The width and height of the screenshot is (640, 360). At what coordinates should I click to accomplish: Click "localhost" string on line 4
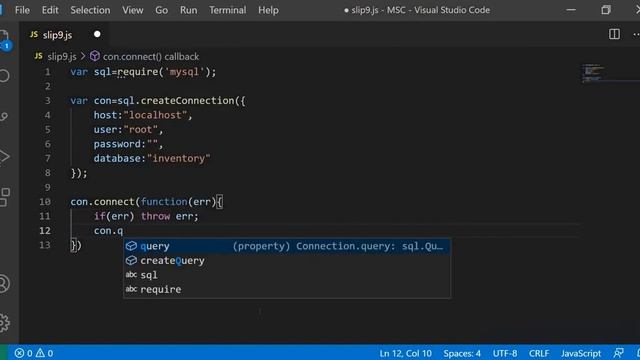point(155,115)
